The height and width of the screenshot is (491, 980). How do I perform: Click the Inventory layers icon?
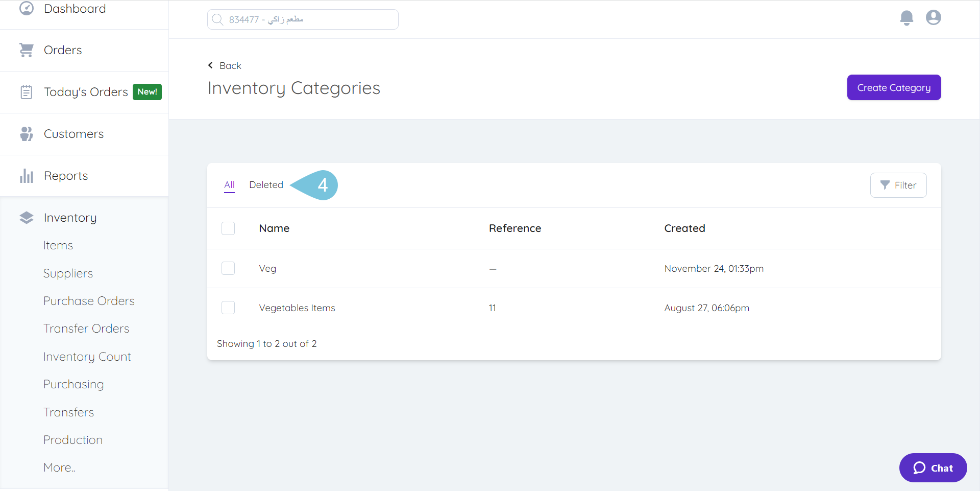click(27, 218)
